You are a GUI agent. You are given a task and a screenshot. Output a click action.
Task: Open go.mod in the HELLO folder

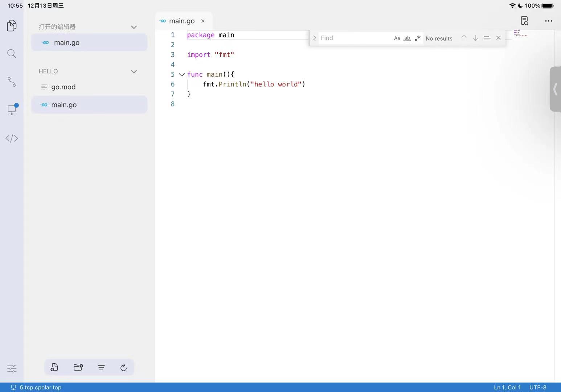tap(89, 87)
